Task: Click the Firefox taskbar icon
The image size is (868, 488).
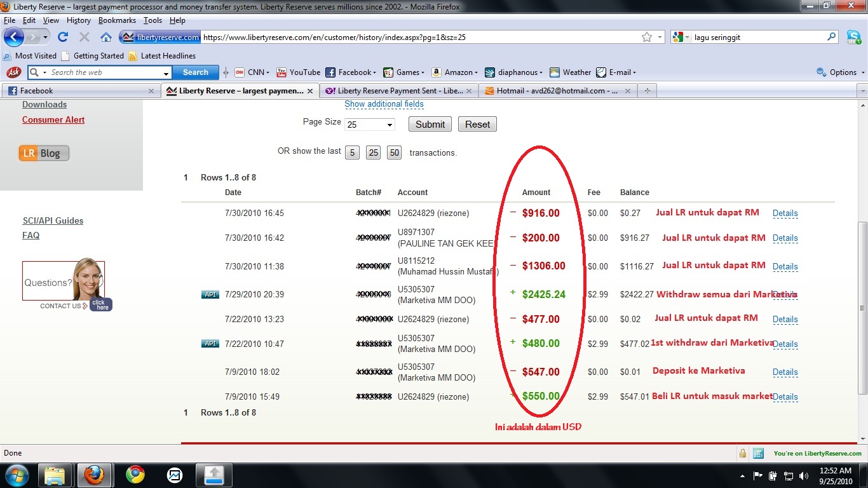Action: [x=95, y=475]
